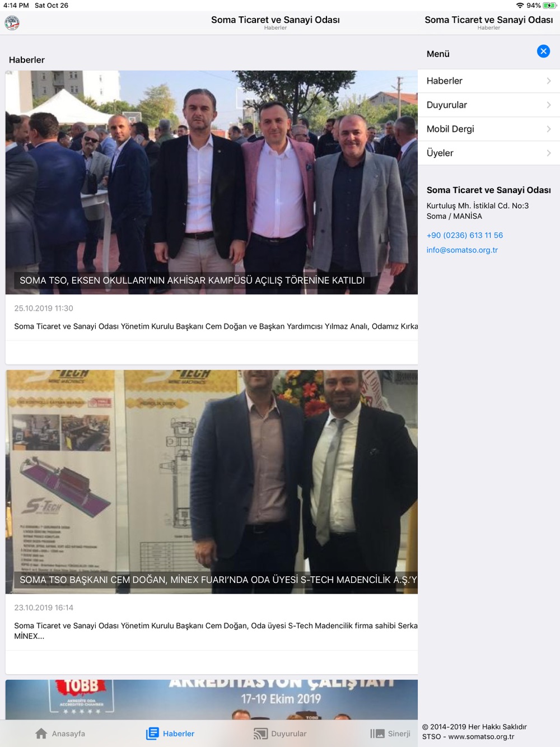Call the +90 (0236) 613 11 56 number

tap(465, 235)
